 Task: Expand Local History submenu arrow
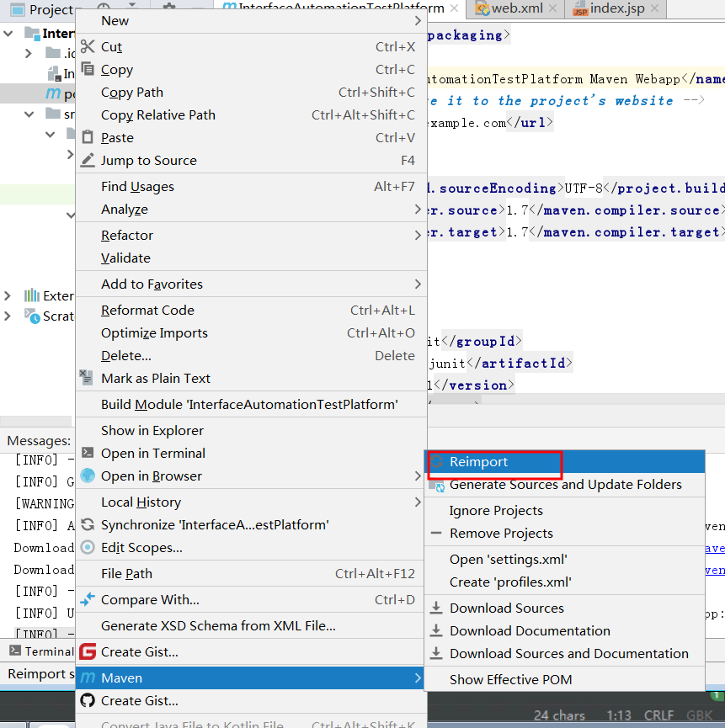coord(418,502)
